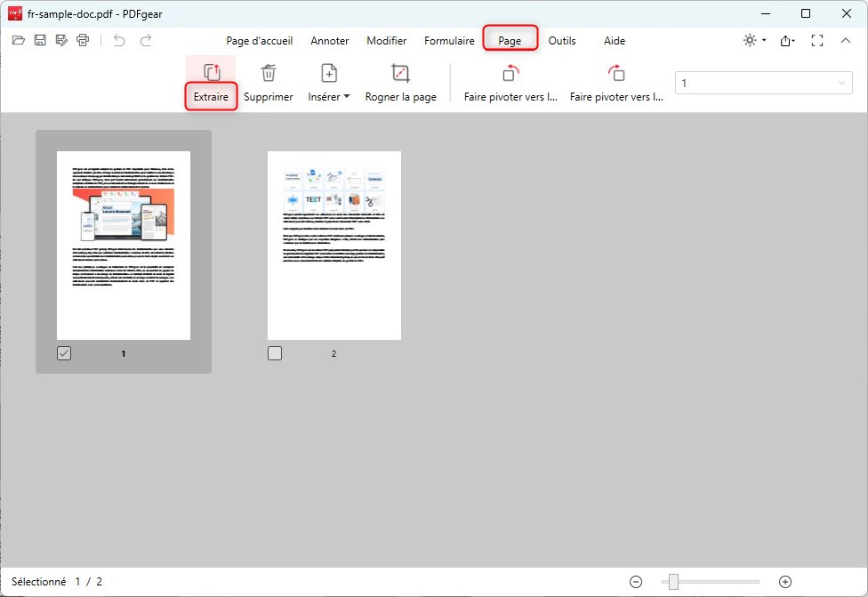The width and height of the screenshot is (868, 597).
Task: Enter full screen mode
Action: point(816,40)
